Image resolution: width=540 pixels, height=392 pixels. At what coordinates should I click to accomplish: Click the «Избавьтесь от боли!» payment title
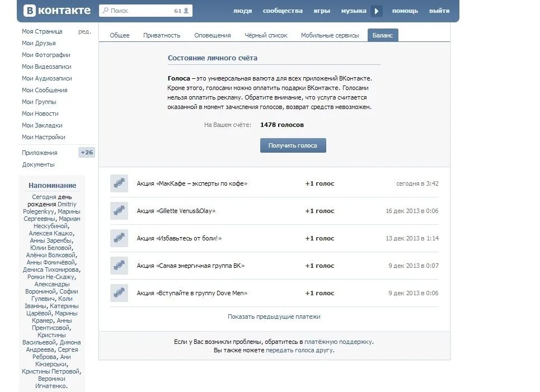[179, 238]
